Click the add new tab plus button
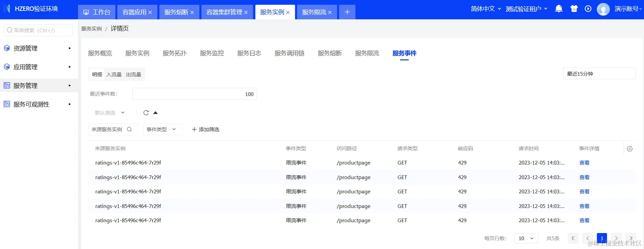The image size is (644, 249). coord(347,12)
